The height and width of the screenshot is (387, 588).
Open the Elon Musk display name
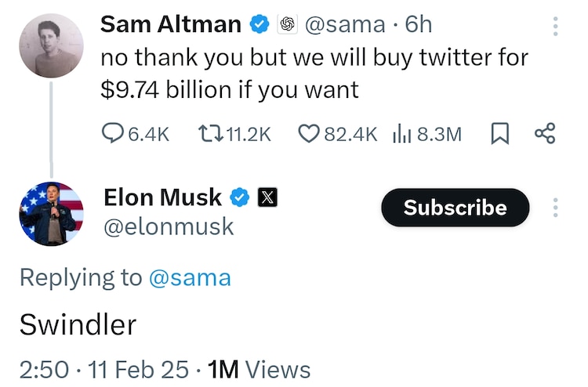[x=162, y=197]
